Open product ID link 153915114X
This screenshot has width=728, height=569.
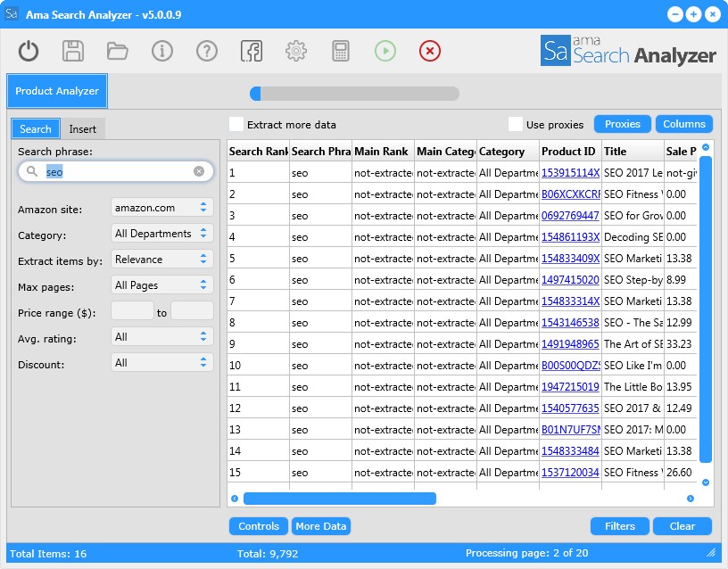pyautogui.click(x=571, y=173)
